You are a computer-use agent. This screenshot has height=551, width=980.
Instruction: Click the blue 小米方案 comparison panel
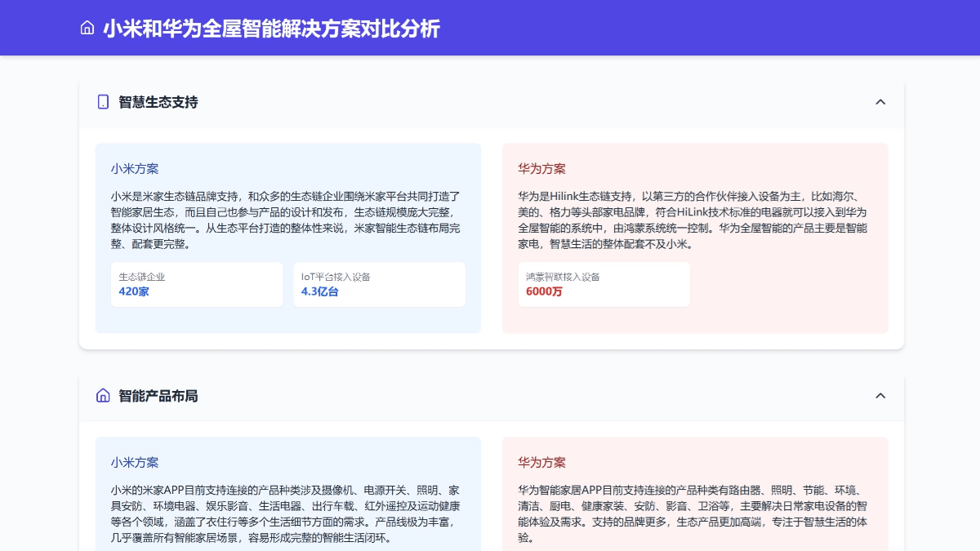pyautogui.click(x=288, y=237)
